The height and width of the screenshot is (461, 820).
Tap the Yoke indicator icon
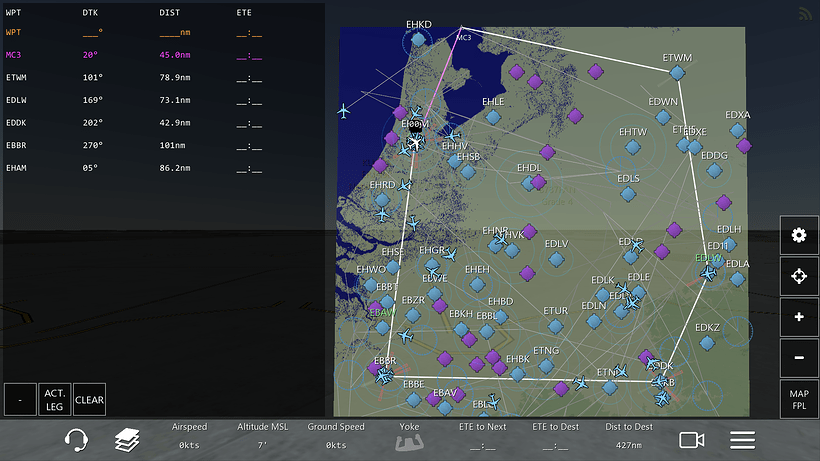pos(409,443)
